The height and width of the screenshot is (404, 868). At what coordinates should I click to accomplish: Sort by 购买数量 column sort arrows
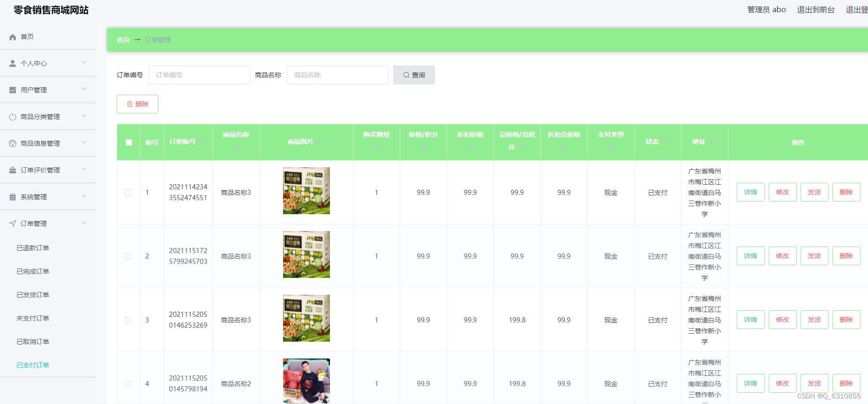click(x=376, y=147)
